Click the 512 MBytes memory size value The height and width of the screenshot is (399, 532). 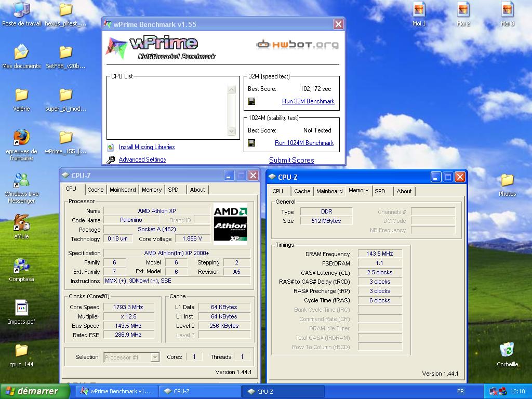[x=326, y=221]
